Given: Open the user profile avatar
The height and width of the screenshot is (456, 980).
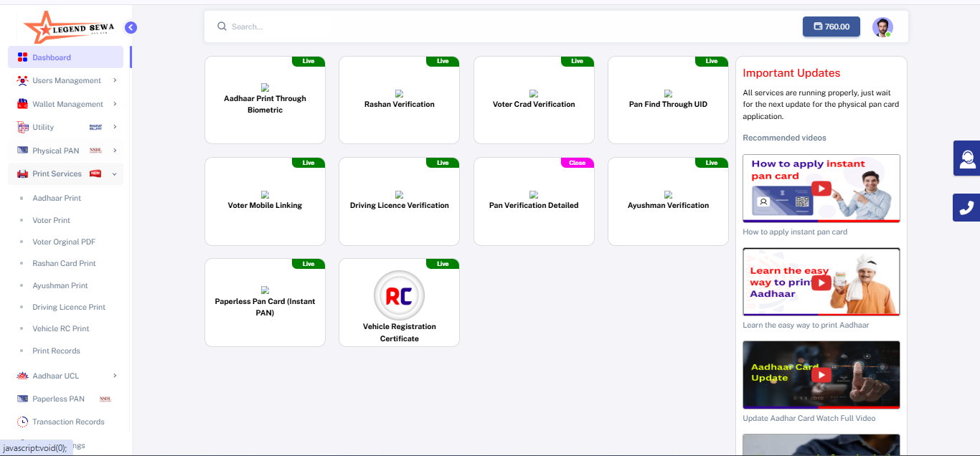Looking at the screenshot, I should tap(882, 27).
